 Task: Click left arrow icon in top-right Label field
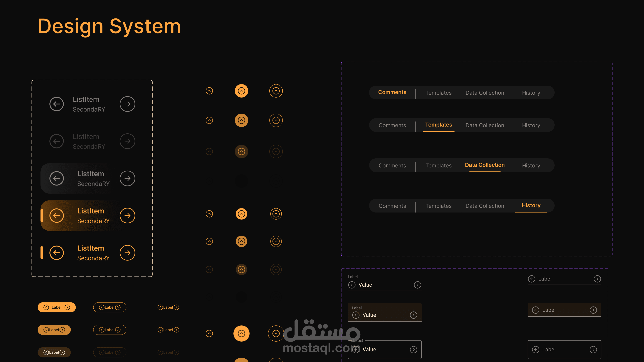click(x=531, y=279)
